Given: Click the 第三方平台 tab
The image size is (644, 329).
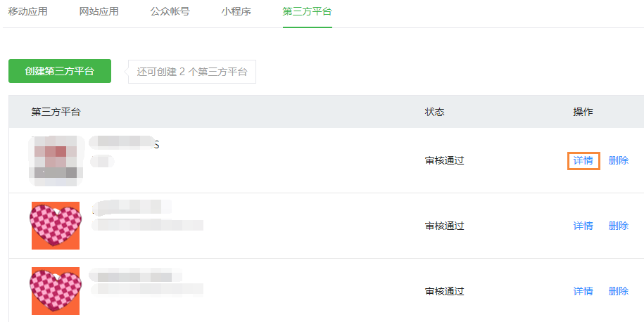Looking at the screenshot, I should pyautogui.click(x=307, y=11).
